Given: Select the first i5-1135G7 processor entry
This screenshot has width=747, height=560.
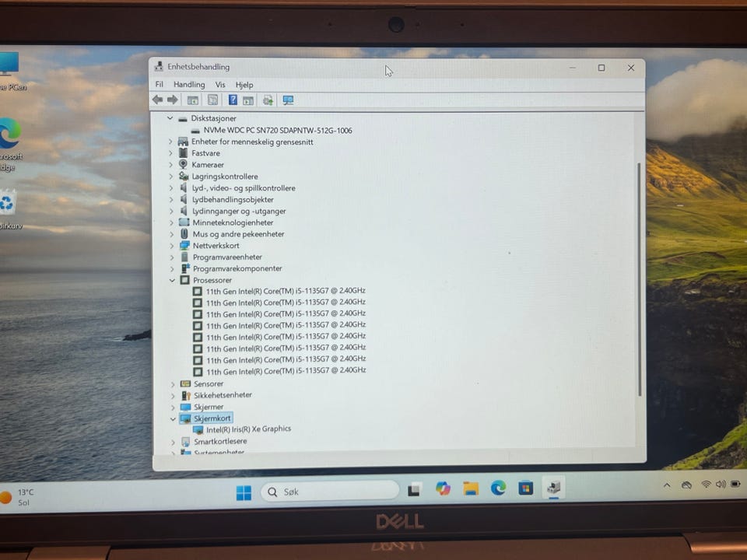Looking at the screenshot, I should click(x=286, y=290).
